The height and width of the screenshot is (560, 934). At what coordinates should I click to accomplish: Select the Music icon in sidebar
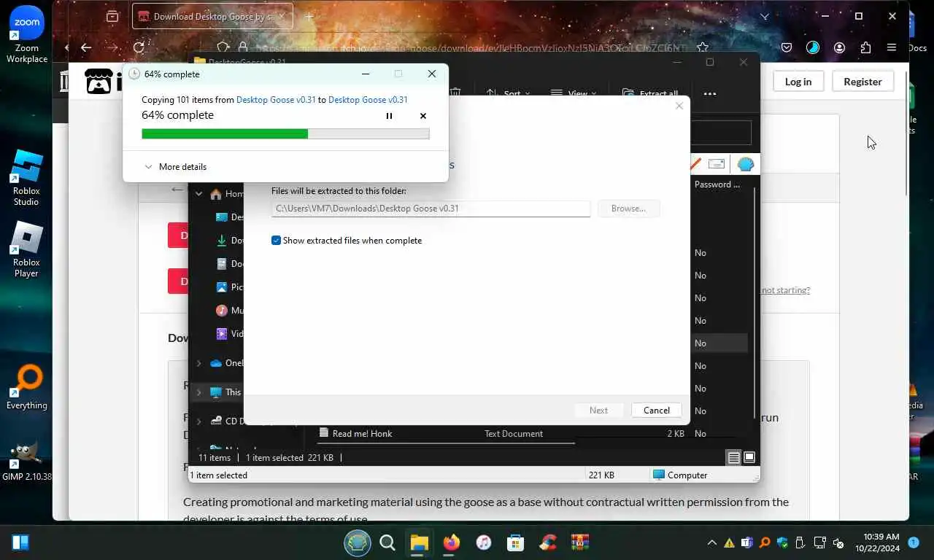pyautogui.click(x=222, y=310)
